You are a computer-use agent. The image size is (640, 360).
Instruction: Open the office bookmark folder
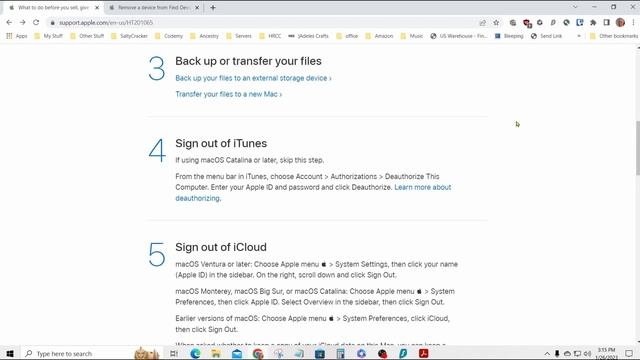coord(347,36)
